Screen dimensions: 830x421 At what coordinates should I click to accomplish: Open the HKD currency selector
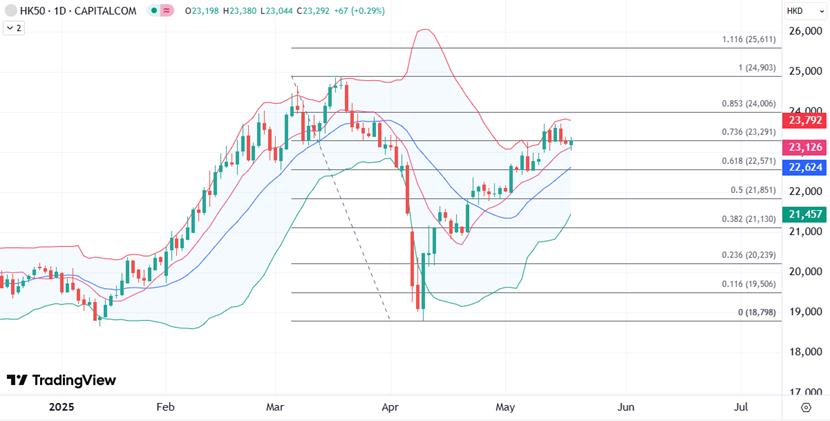click(796, 10)
